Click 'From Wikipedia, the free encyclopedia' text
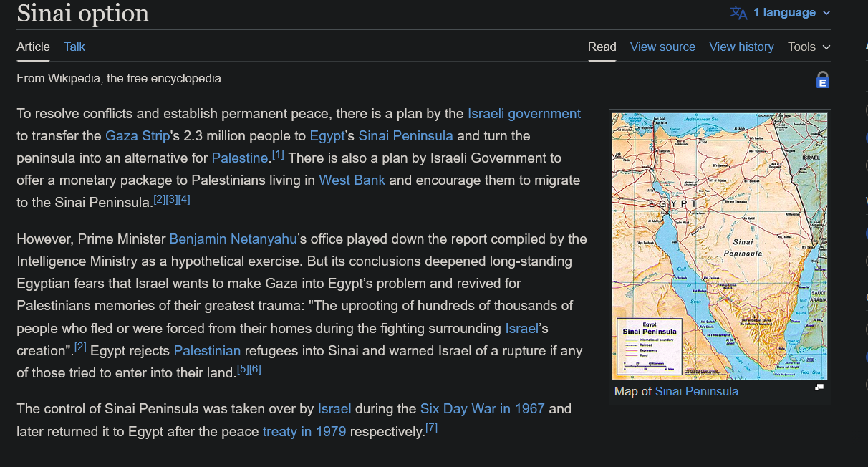 click(x=119, y=78)
